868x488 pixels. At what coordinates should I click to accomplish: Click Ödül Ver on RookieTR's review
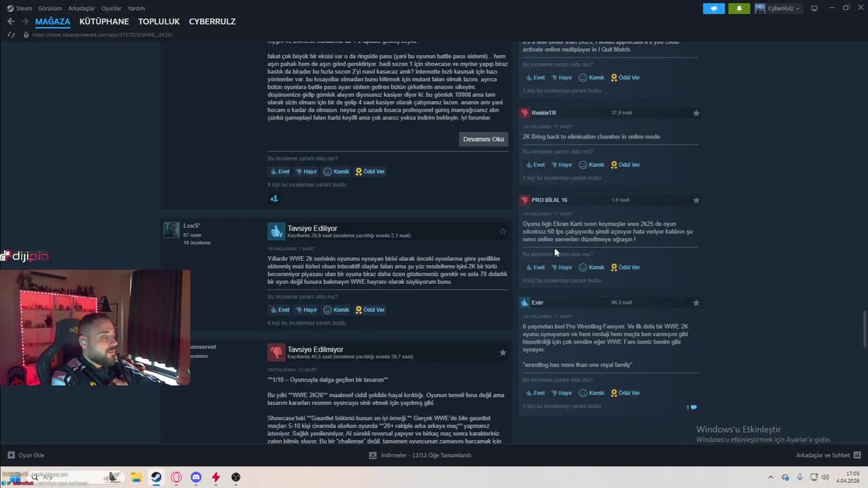625,165
